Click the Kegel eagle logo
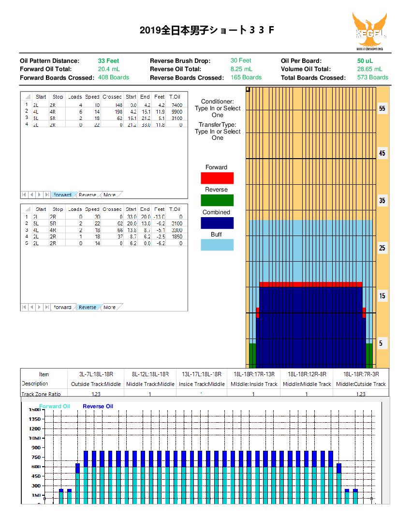 coord(369,31)
